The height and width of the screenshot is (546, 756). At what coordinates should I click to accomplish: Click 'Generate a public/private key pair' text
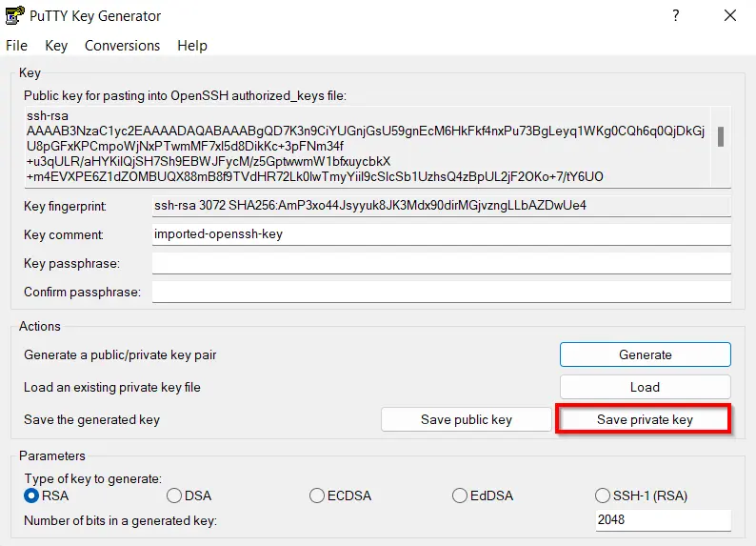120,355
